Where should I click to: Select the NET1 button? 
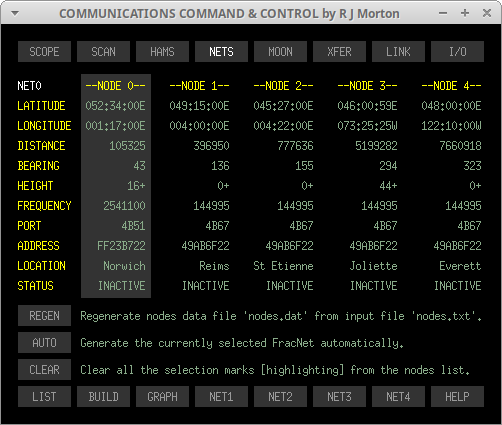(221, 397)
